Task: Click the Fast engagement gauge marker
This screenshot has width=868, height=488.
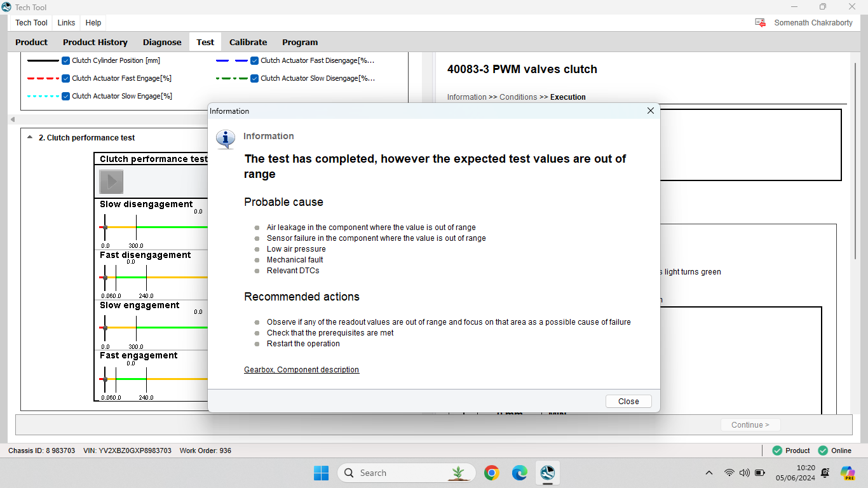Action: pos(105,379)
